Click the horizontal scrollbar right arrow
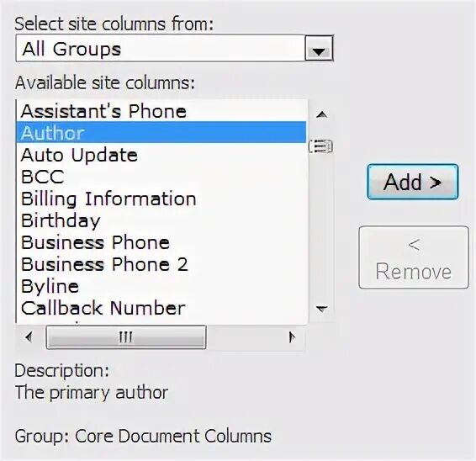The width and height of the screenshot is (476, 461). pos(292,337)
